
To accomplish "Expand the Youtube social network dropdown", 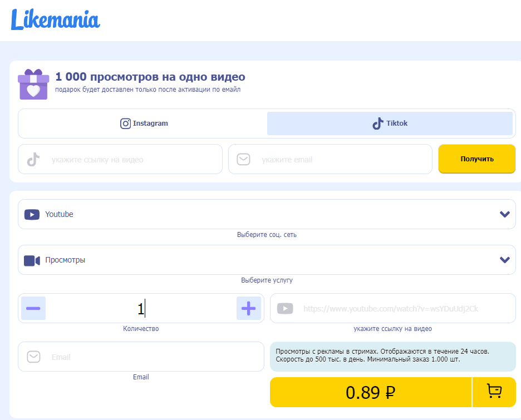I will (x=267, y=214).
